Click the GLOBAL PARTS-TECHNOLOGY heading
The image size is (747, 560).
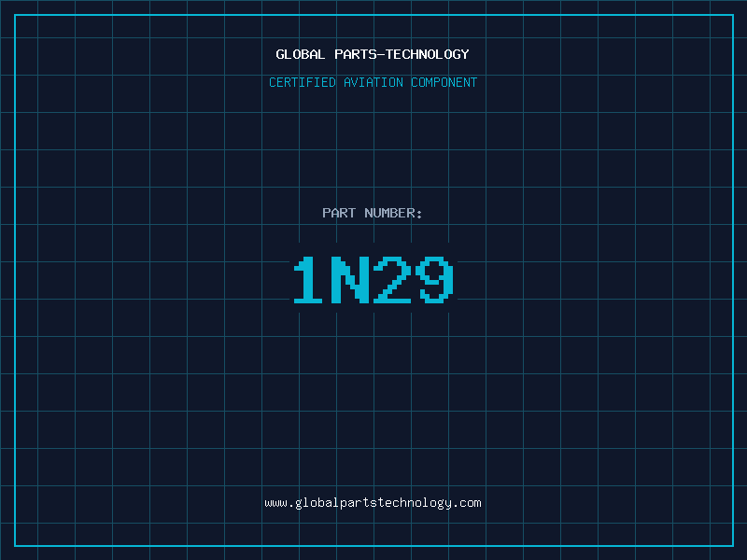[x=373, y=54]
